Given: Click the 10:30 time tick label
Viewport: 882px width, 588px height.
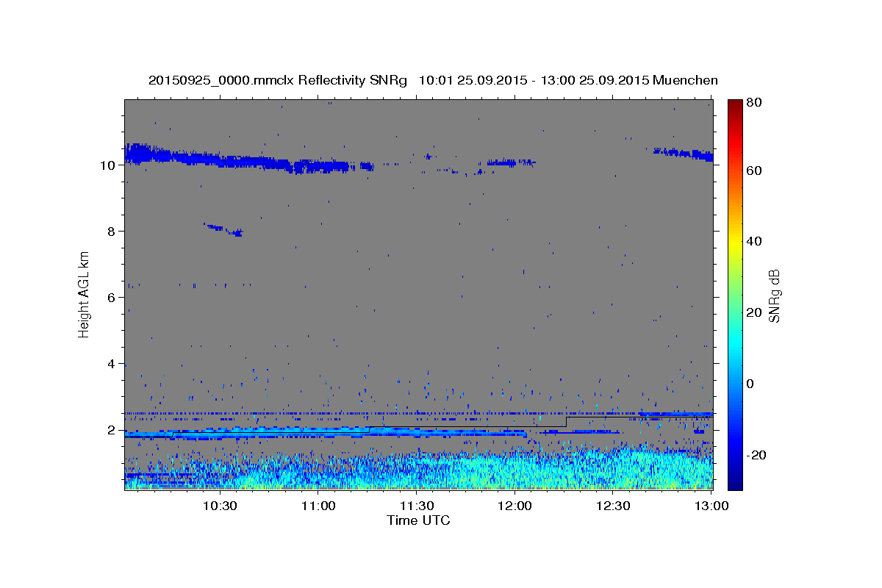Looking at the screenshot, I should point(219,506).
